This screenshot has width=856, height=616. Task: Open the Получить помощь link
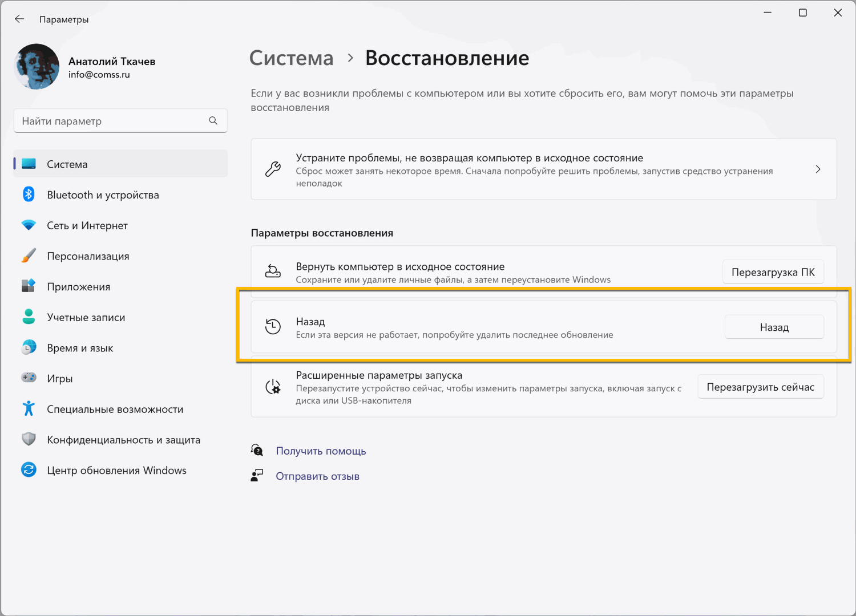(x=321, y=451)
